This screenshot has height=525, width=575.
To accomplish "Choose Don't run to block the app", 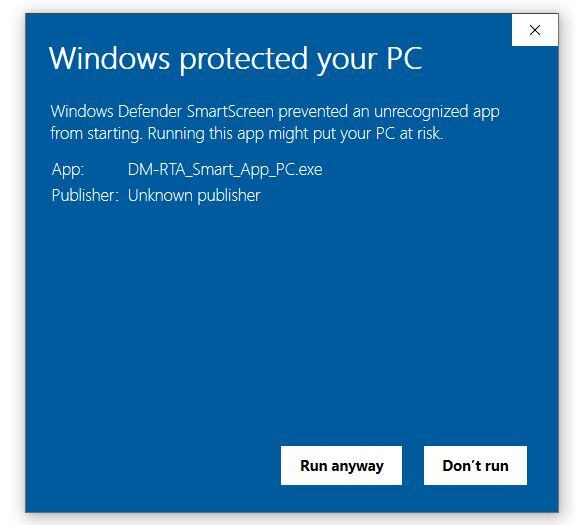I will coord(475,466).
